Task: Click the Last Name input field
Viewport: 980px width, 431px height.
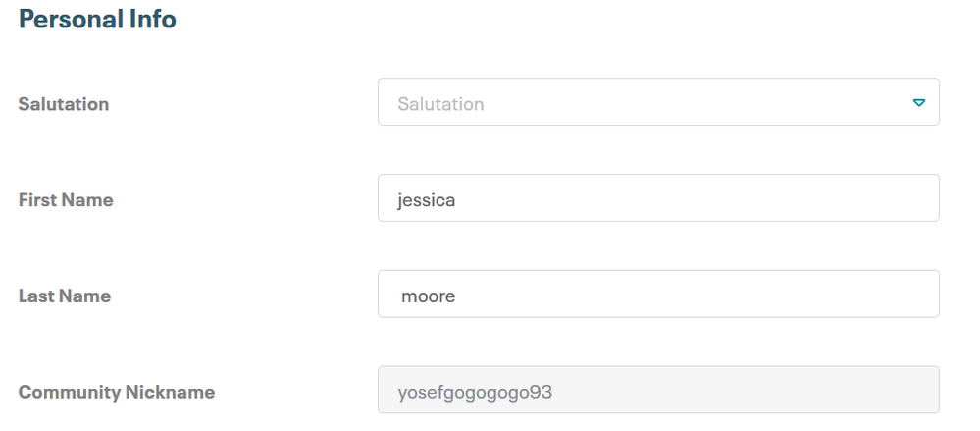Action: (x=657, y=295)
